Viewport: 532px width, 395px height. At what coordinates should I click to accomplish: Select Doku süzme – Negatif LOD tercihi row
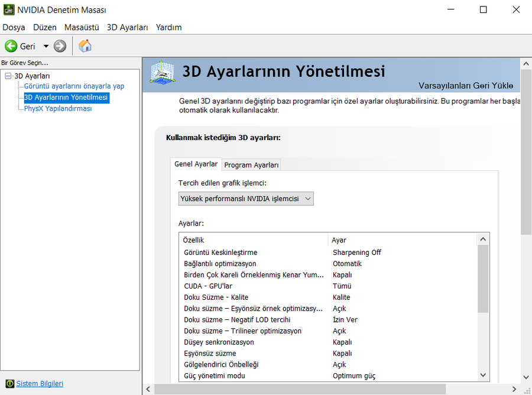pos(327,320)
